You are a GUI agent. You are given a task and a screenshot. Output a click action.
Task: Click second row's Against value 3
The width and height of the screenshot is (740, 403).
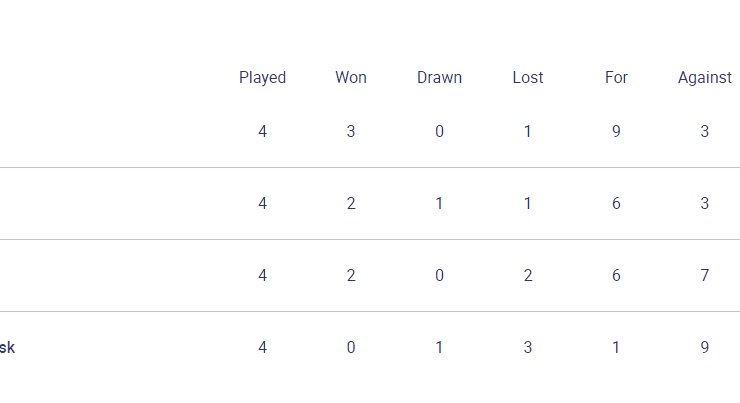(x=705, y=203)
